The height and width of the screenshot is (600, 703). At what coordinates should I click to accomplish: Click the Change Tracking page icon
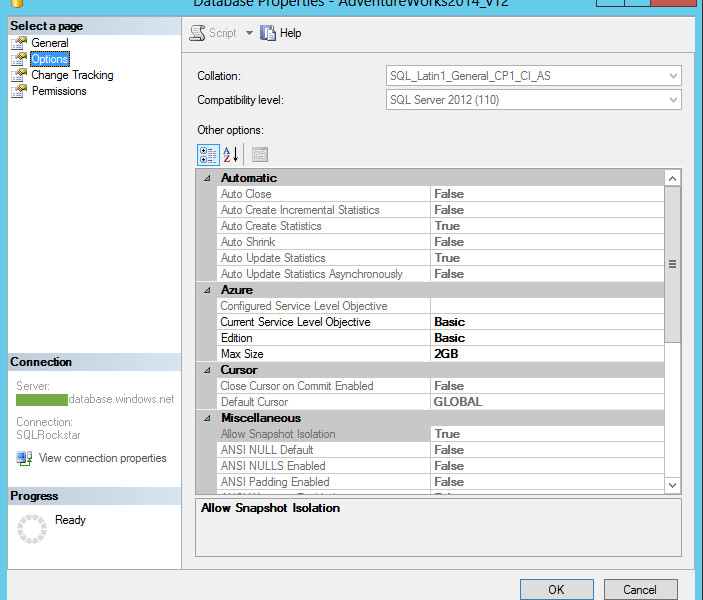(x=19, y=75)
